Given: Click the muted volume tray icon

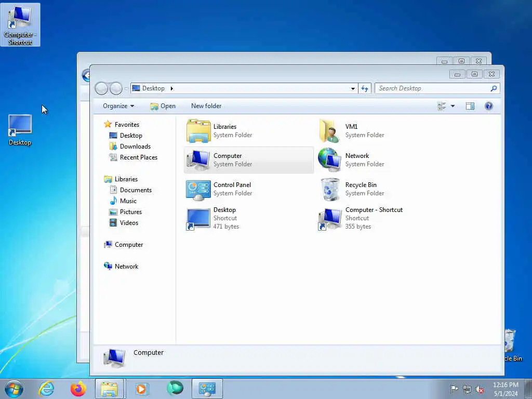Looking at the screenshot, I should (x=480, y=390).
